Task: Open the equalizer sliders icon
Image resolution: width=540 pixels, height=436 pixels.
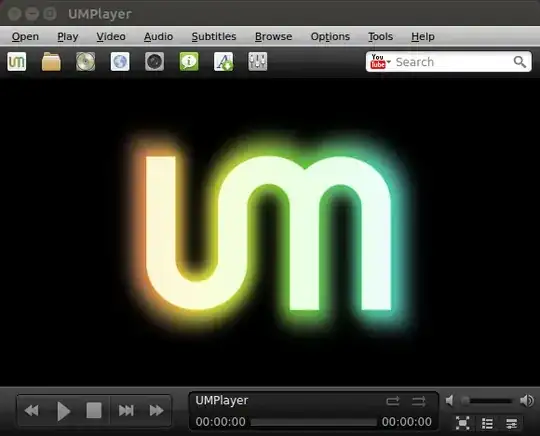Action: (258, 62)
